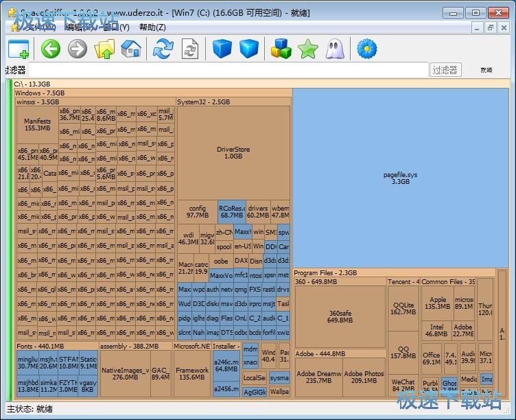This screenshot has width=516, height=420.
Task: Go forward with gray arrow
Action: (x=78, y=49)
